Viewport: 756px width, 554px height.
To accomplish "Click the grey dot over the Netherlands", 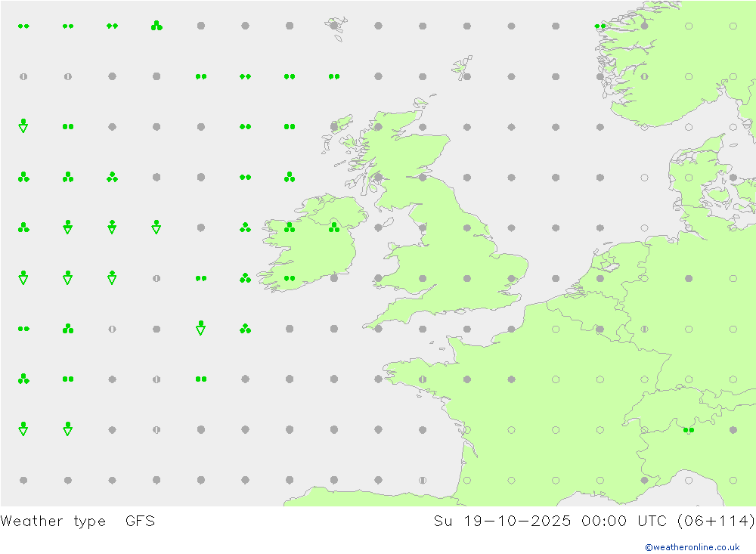I will click(x=600, y=278).
